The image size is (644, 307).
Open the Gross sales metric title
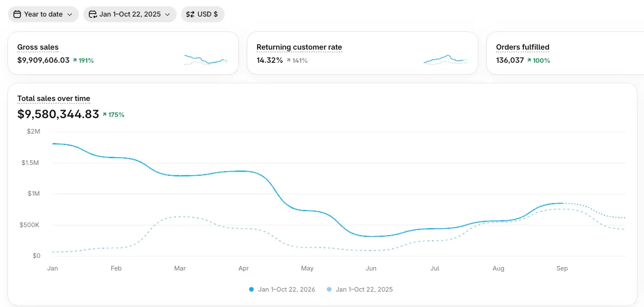tap(38, 47)
